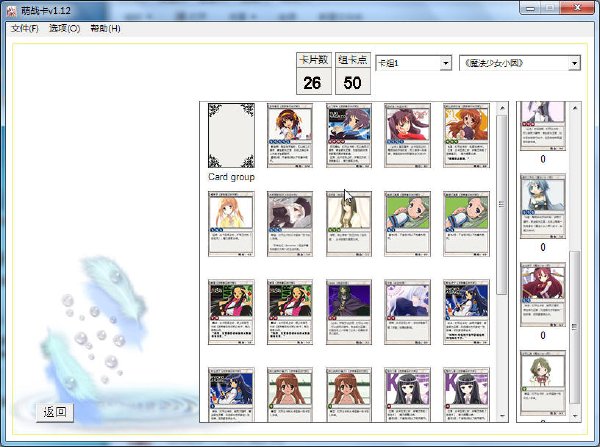Image resolution: width=600 pixels, height=447 pixels.
Task: Click the 组卡点 points value 50
Action: click(353, 82)
